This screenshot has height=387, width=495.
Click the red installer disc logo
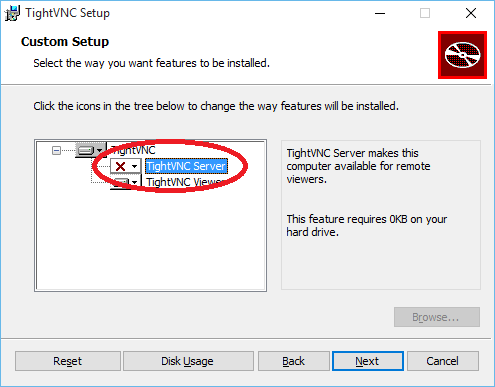pyautogui.click(x=462, y=55)
